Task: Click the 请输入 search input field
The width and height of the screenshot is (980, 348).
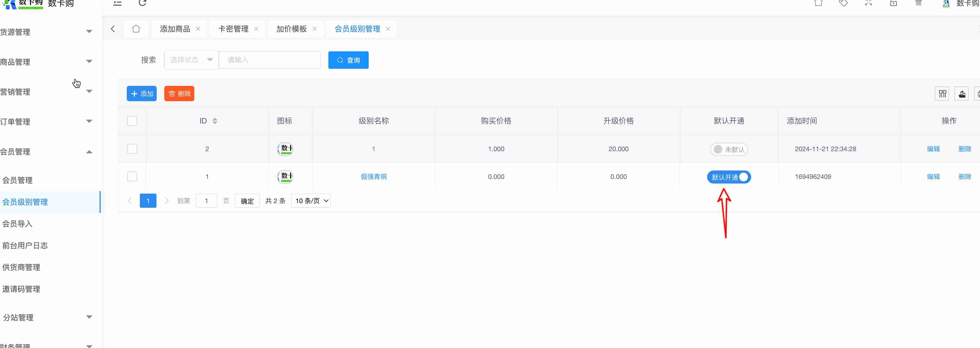Action: point(269,60)
